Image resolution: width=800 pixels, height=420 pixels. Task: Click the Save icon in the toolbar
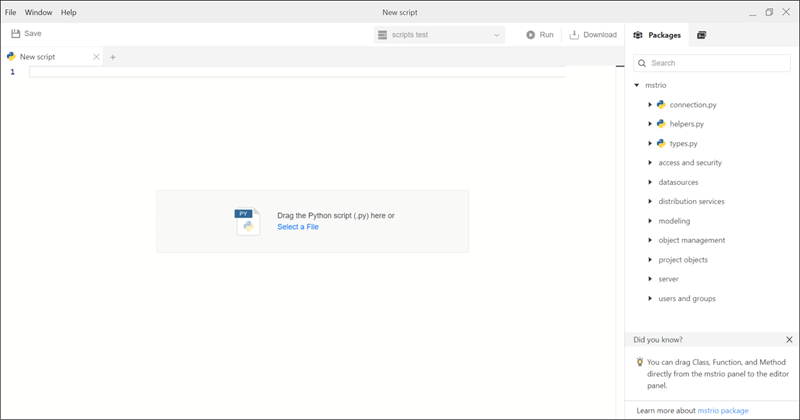coord(16,34)
